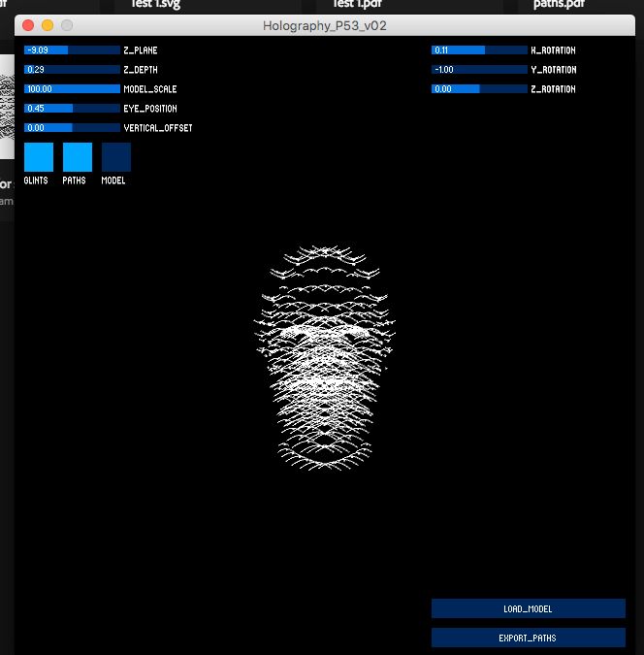Screen dimensions: 644x655
Task: Click the Z_PLANE slider showing -9.09
Action: click(x=72, y=50)
